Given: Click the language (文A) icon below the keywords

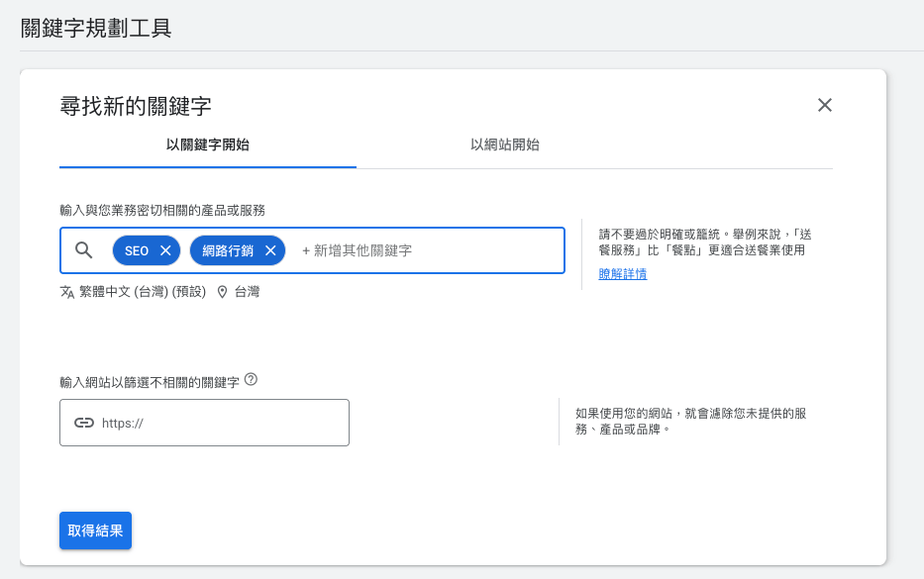Looking at the screenshot, I should pos(67,292).
